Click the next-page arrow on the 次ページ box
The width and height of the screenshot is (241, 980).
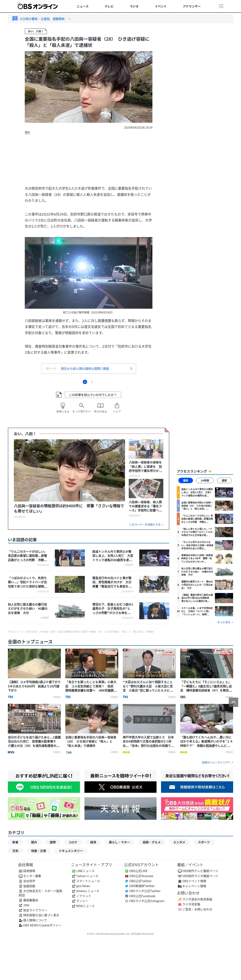tap(131, 368)
